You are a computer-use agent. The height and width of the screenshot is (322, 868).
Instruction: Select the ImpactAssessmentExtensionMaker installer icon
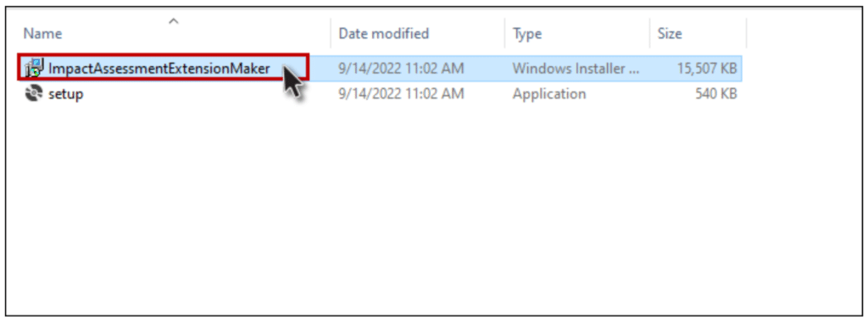[34, 68]
